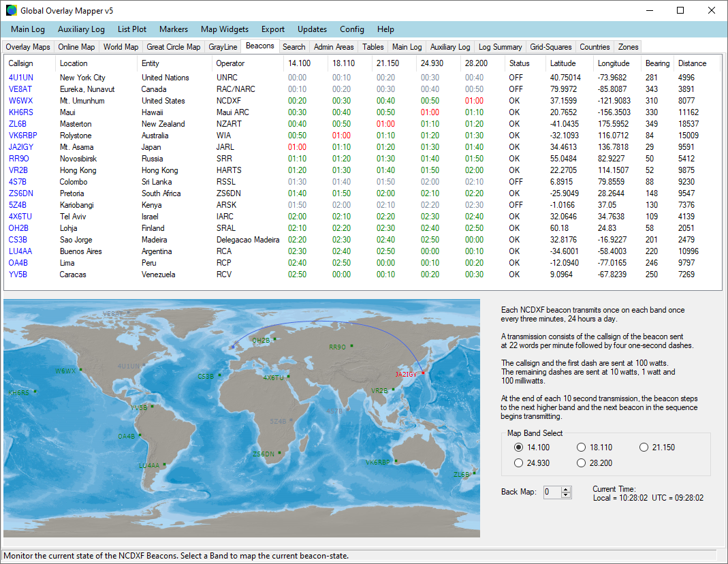Switch to the Great Circle Map tab
728x564 pixels.
(x=174, y=47)
